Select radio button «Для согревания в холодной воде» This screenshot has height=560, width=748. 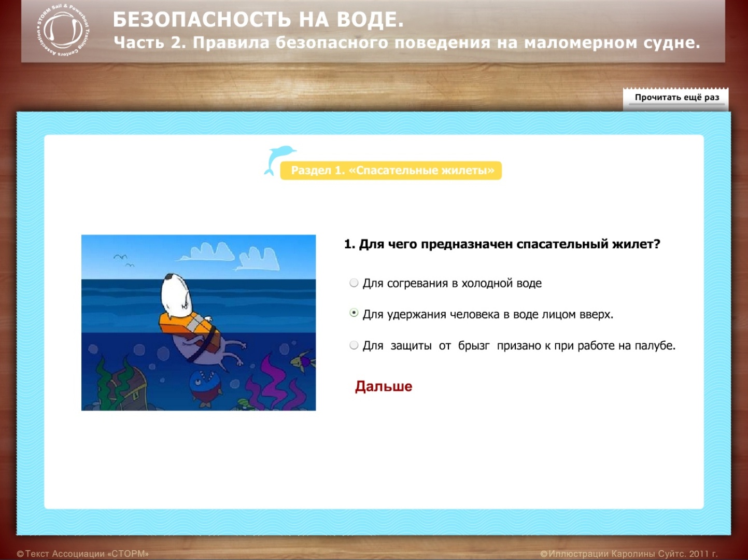click(x=354, y=283)
